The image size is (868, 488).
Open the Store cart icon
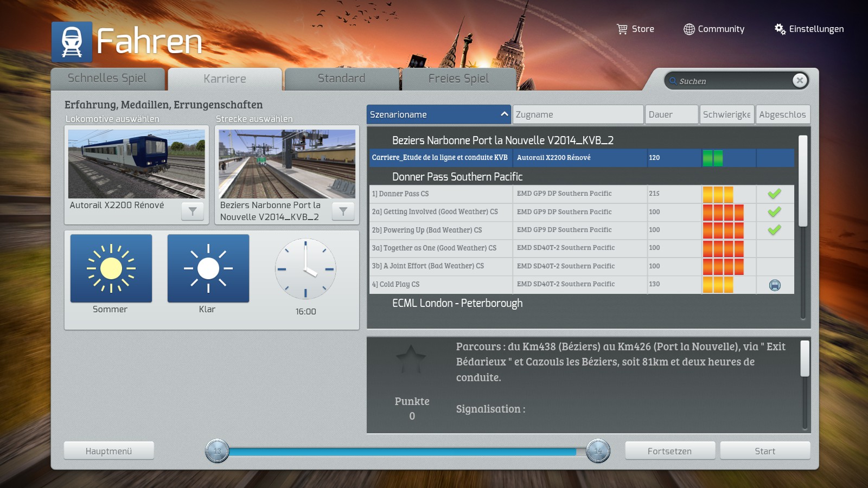(x=622, y=29)
